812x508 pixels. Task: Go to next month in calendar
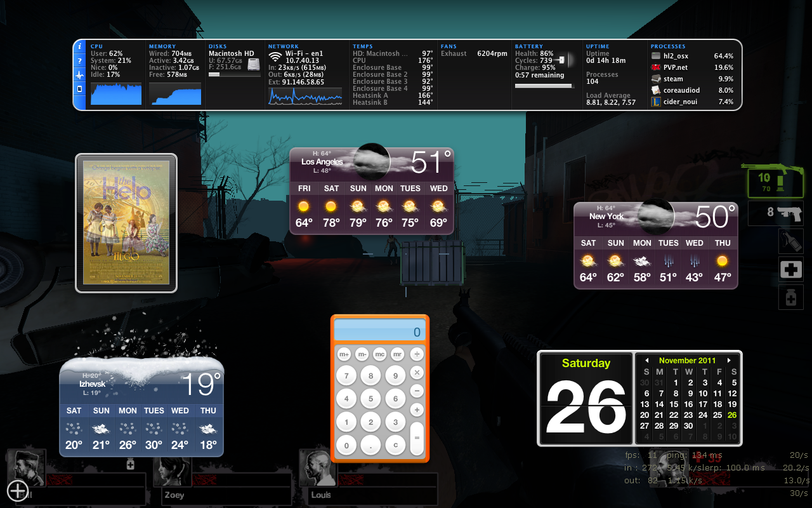pyautogui.click(x=730, y=360)
